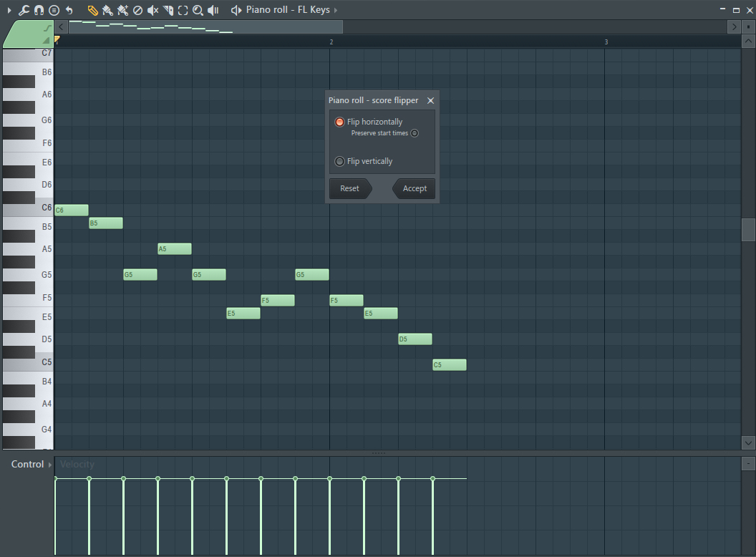Select the Flip horizontally radio button
The height and width of the screenshot is (557, 756).
click(x=339, y=122)
